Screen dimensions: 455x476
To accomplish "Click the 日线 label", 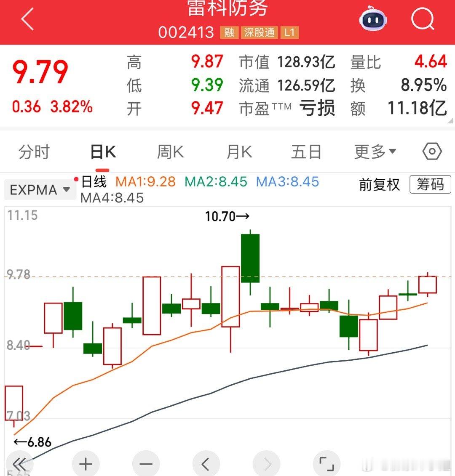I will 94,182.
